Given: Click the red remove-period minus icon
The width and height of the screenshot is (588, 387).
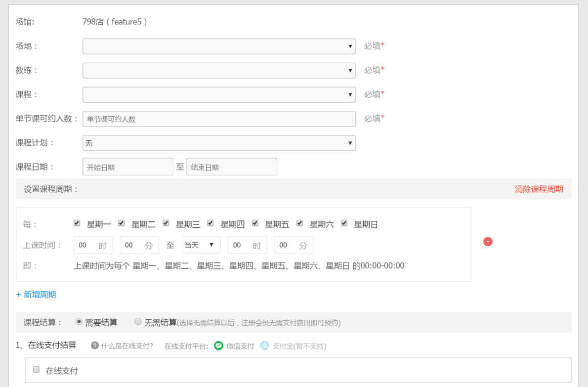Looking at the screenshot, I should point(488,242).
